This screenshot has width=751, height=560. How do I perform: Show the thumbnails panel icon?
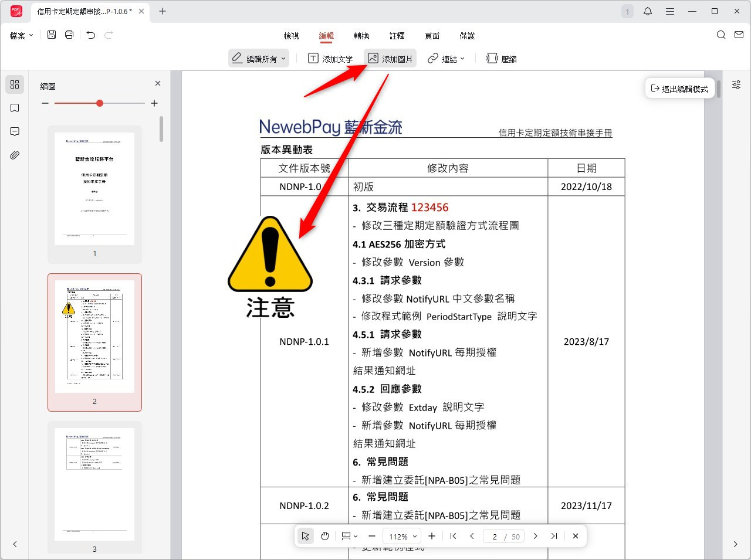tap(15, 84)
